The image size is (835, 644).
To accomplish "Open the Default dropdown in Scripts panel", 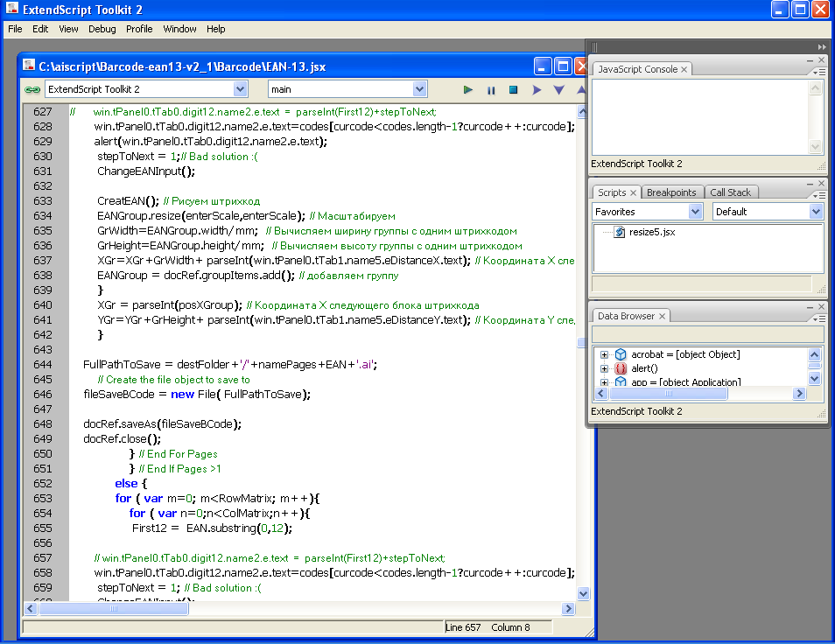I will click(x=815, y=211).
